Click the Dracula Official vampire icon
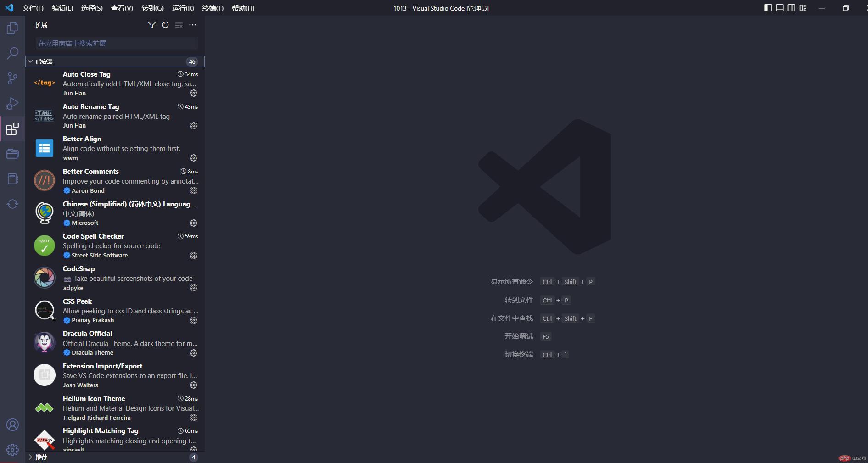 click(x=45, y=343)
